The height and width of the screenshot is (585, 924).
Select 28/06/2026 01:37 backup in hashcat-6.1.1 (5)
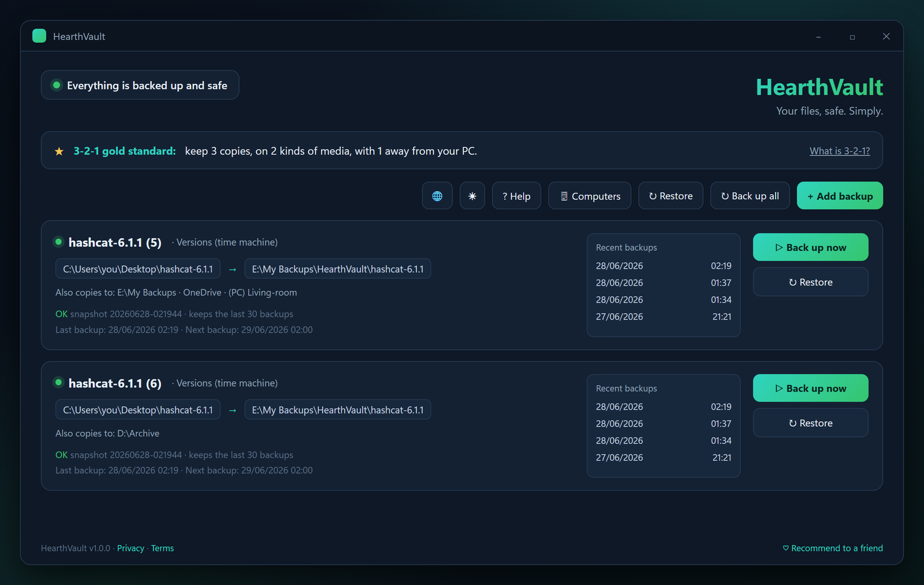pyautogui.click(x=664, y=282)
